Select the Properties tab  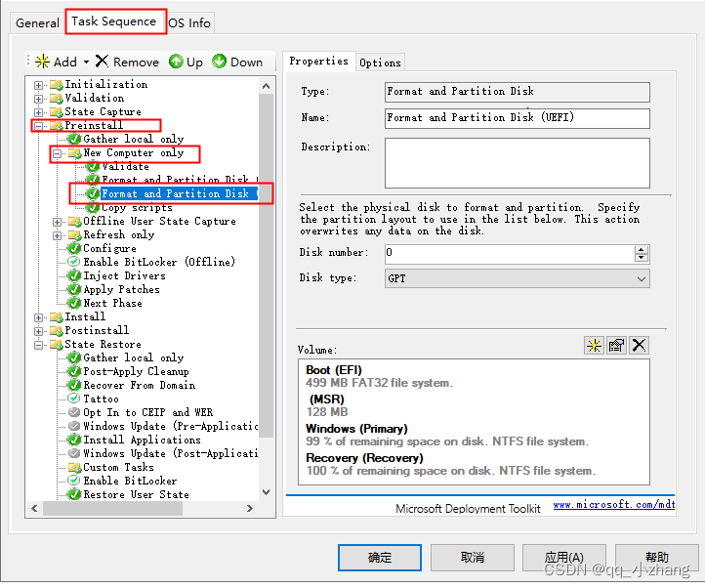pos(318,61)
